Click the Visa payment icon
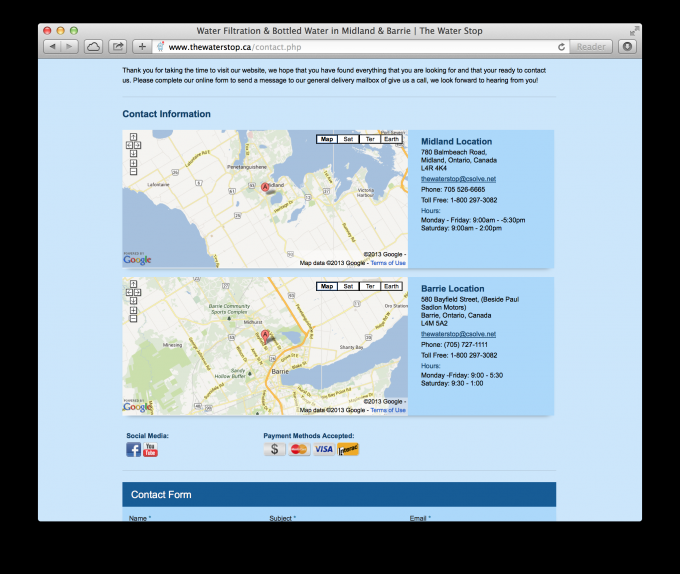This screenshot has width=680, height=574. (323, 449)
